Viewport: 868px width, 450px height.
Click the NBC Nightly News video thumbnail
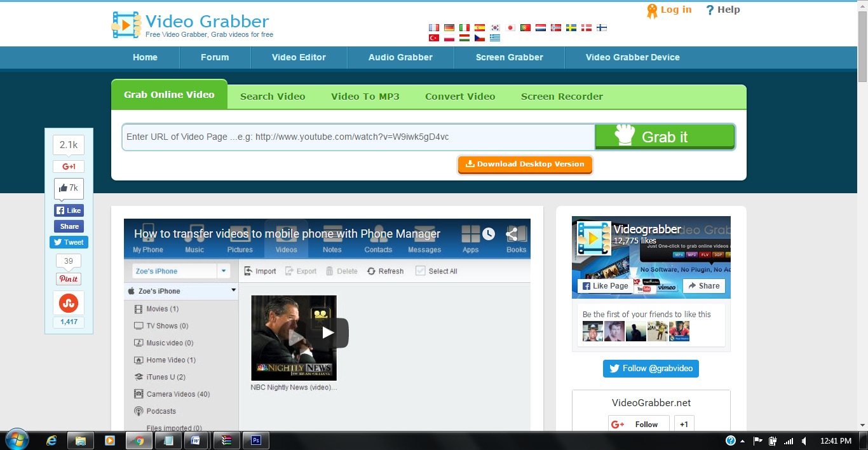(x=294, y=338)
